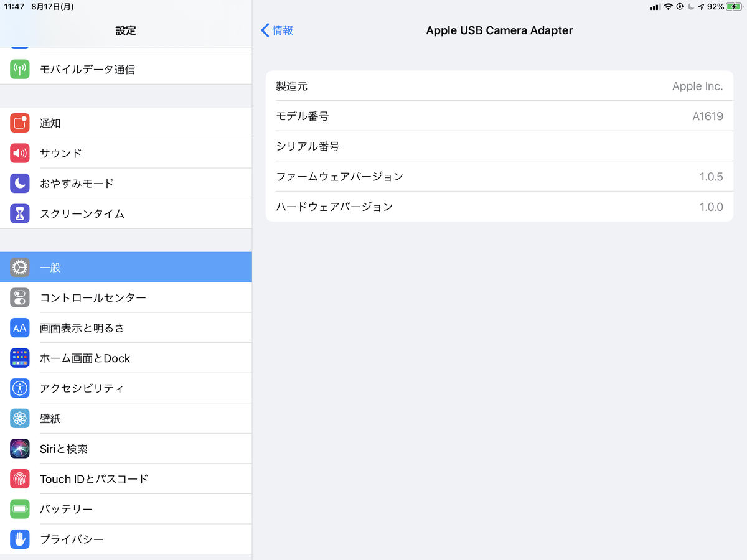747x560 pixels.
Task: Open ホーム画面とDock settings
Action: click(126, 358)
